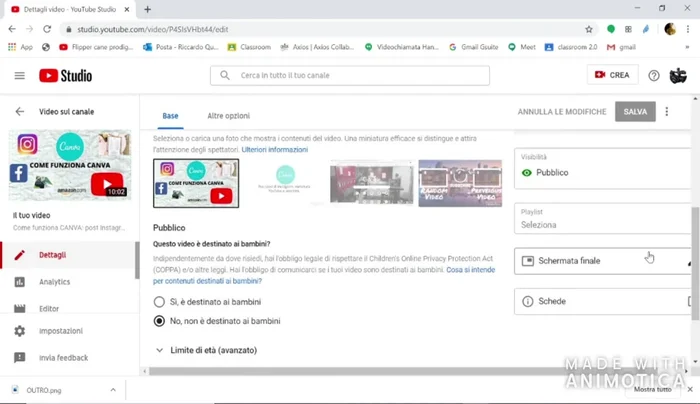Select Sì, è destinato ai bambini

coord(159,302)
